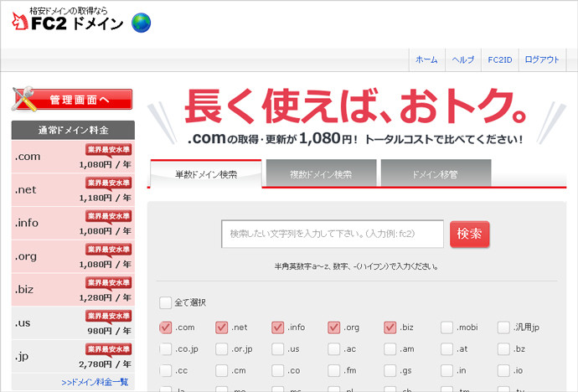This screenshot has height=392, width=578.
Task: Click the 業界最安水準 badge in .com row
Action: pyautogui.click(x=109, y=150)
